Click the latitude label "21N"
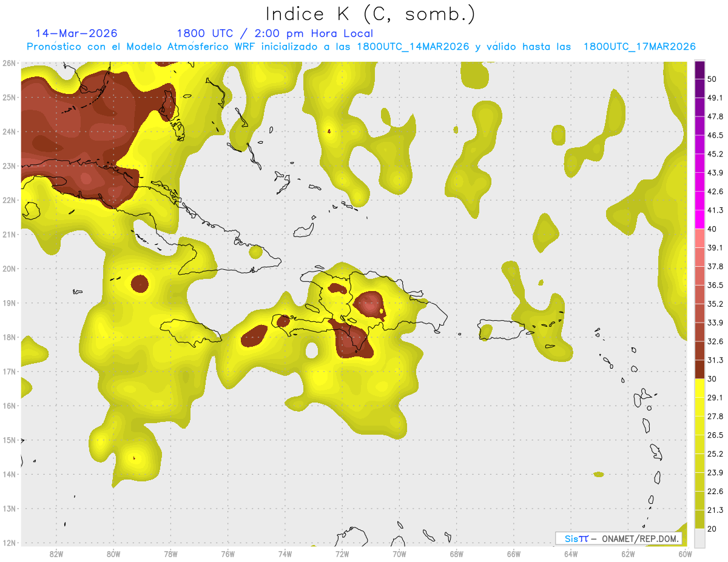728x562 pixels. point(8,234)
